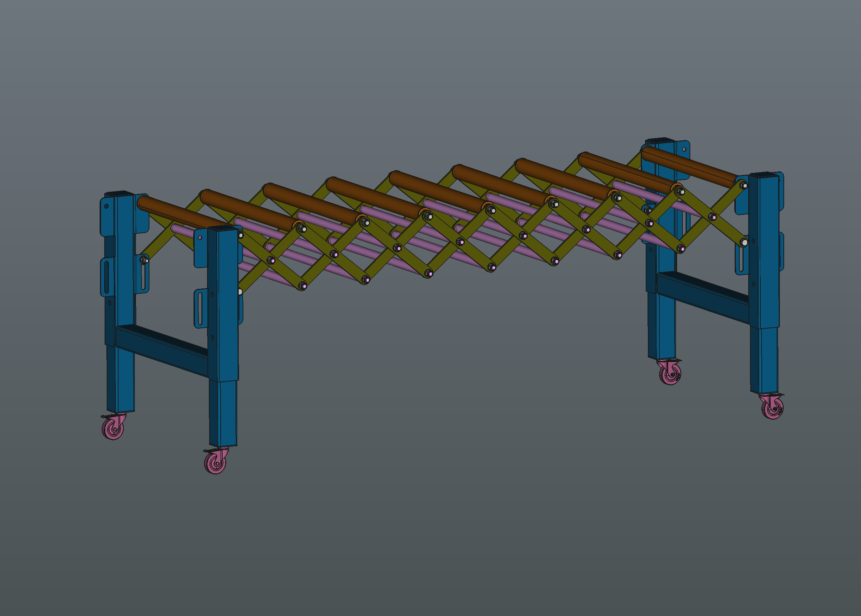Image resolution: width=861 pixels, height=616 pixels.
Task: Click the top cap of far-right leg
Action: pos(764,175)
